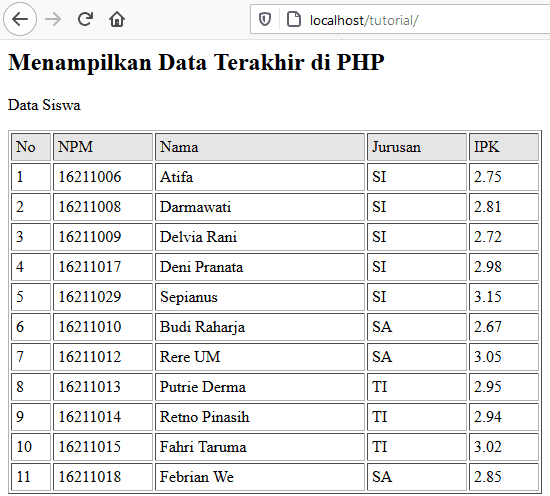This screenshot has height=496, width=550.
Task: Click Jurusan 'SA' in Febrian We's row
Action: 417,477
